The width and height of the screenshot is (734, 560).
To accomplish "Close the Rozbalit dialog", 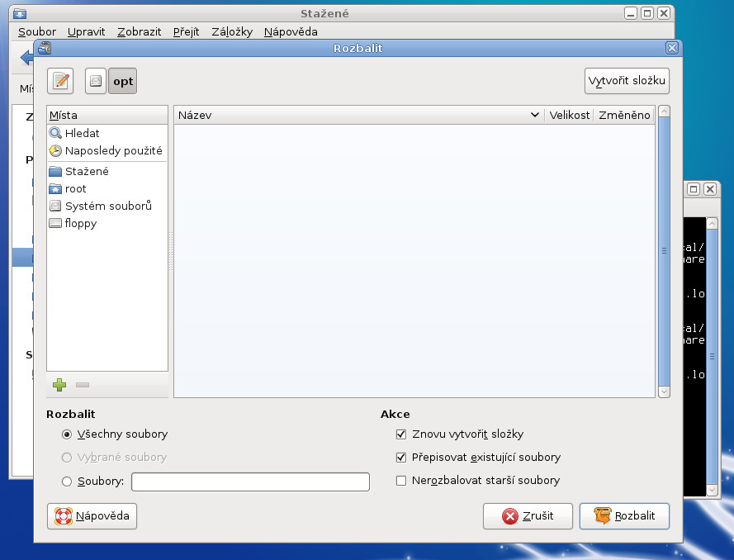I will pos(672,48).
